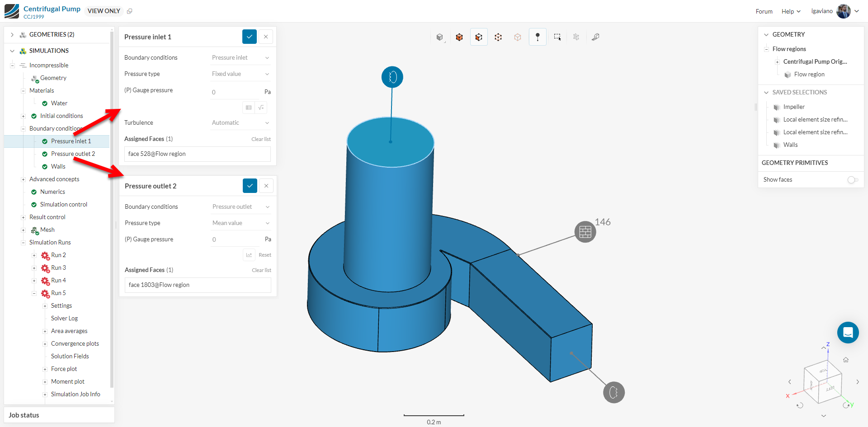The height and width of the screenshot is (427, 868).
Task: Switch to wireframe render mode
Action: click(498, 37)
